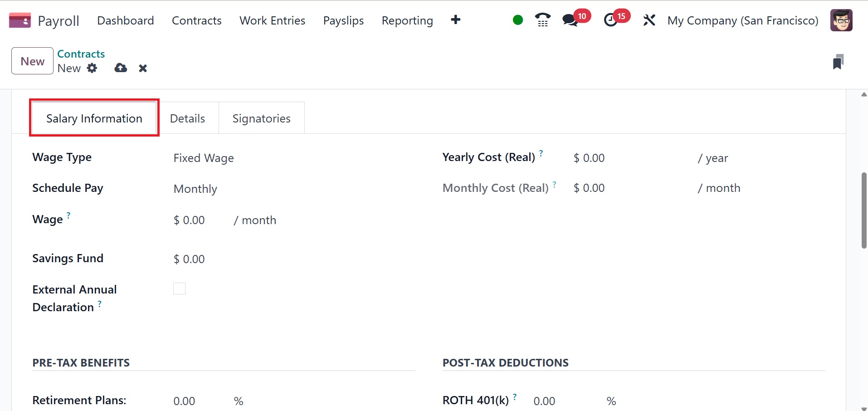This screenshot has height=411, width=868.
Task: Click the New button
Action: coord(32,61)
